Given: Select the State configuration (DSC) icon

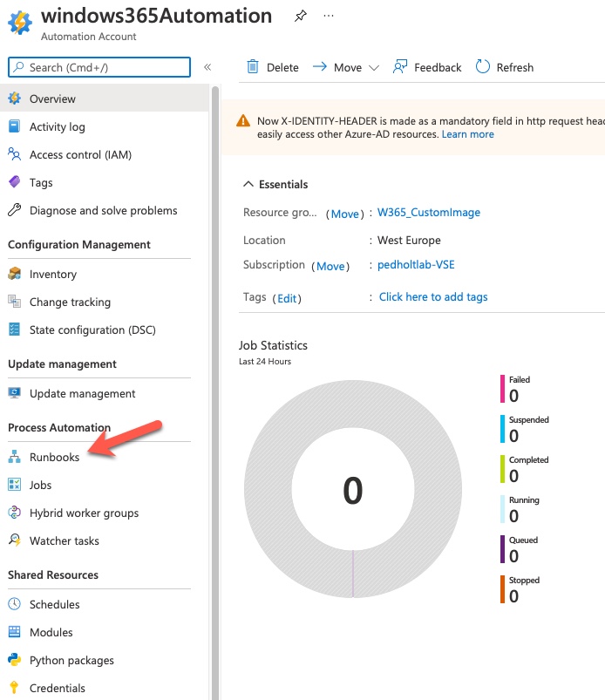Looking at the screenshot, I should (x=14, y=330).
